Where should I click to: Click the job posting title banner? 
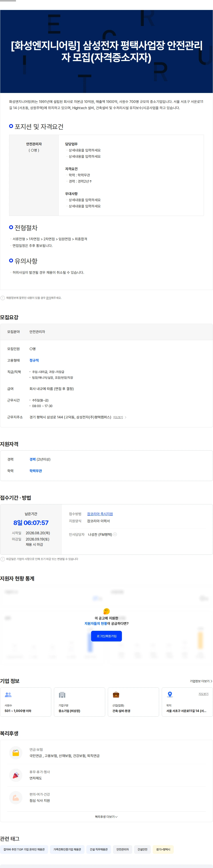coord(106,51)
